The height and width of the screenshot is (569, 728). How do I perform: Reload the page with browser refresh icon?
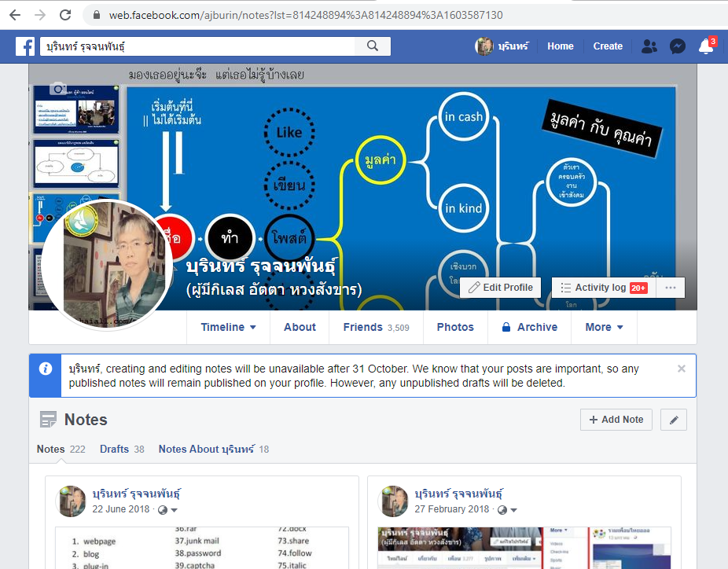(65, 15)
